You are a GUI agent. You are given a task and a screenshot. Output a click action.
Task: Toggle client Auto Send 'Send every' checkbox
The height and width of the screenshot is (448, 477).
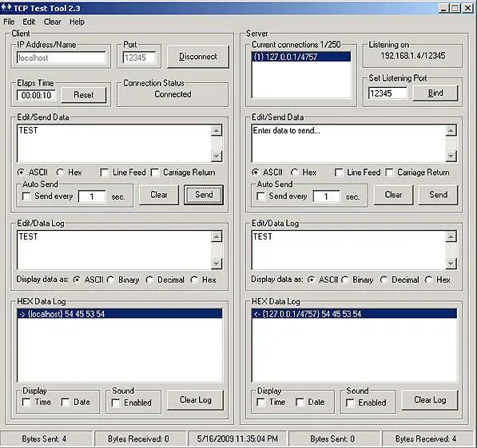coord(26,196)
